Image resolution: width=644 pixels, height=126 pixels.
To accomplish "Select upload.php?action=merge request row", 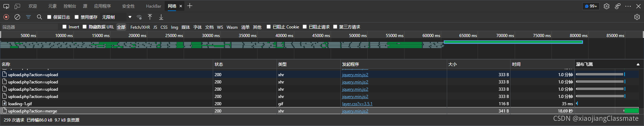I will [319, 111].
